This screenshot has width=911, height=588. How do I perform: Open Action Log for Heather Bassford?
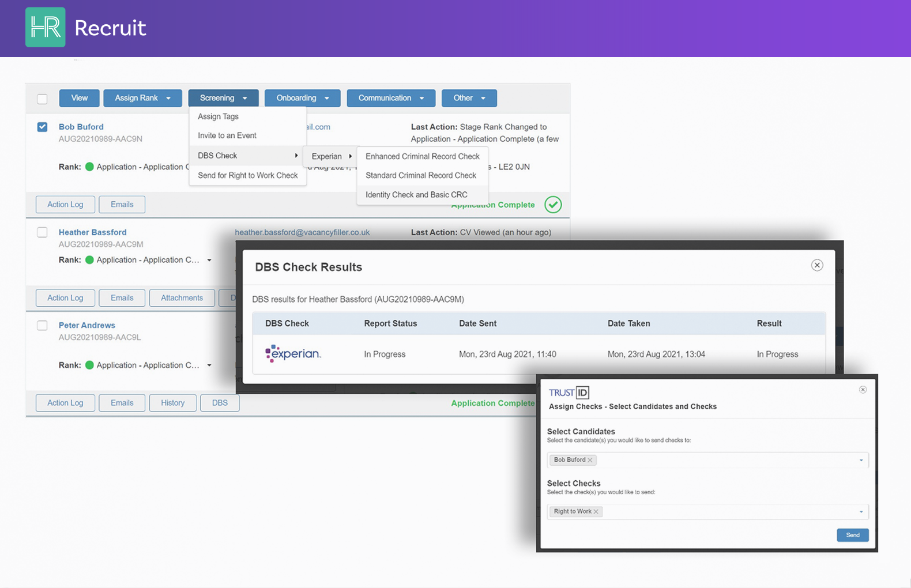65,297
